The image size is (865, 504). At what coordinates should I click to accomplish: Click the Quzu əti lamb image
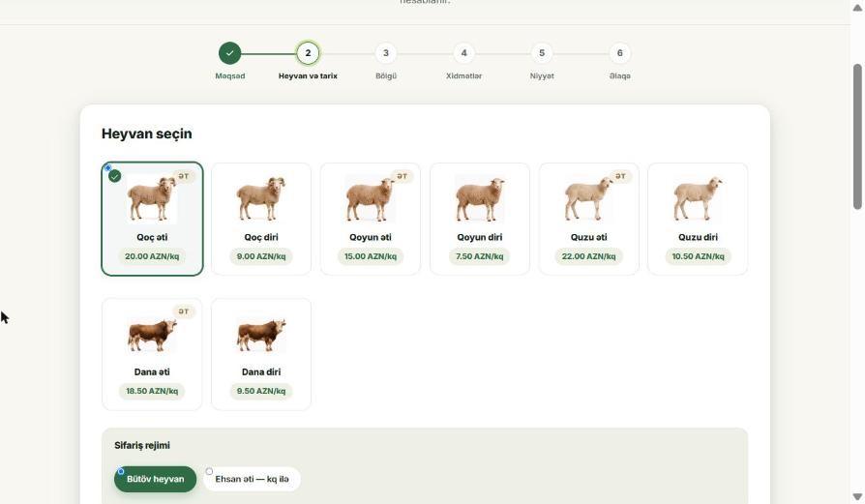(x=588, y=199)
